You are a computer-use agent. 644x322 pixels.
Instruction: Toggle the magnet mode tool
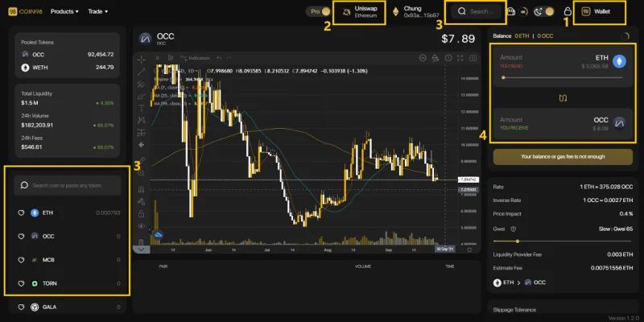click(x=142, y=189)
